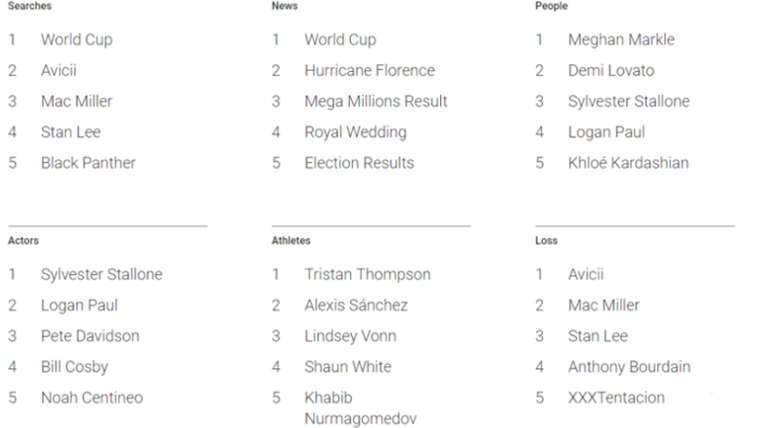The image size is (770, 428).
Task: Select Mac Miller under Searches
Action: [x=76, y=101]
